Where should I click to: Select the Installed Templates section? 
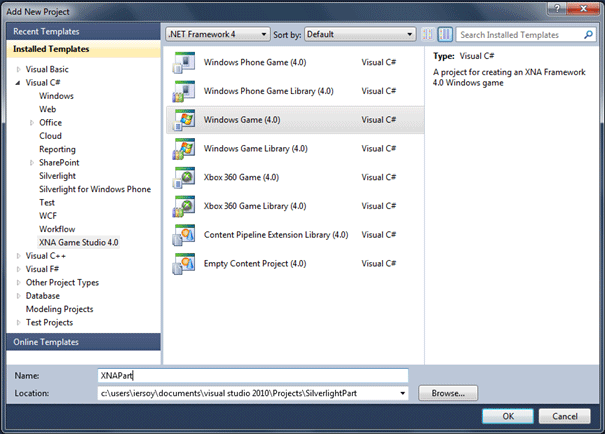(83, 49)
